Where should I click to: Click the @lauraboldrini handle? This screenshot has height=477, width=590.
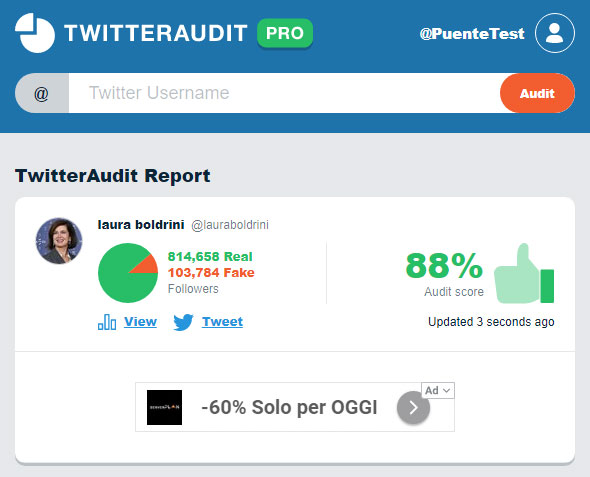pos(230,225)
